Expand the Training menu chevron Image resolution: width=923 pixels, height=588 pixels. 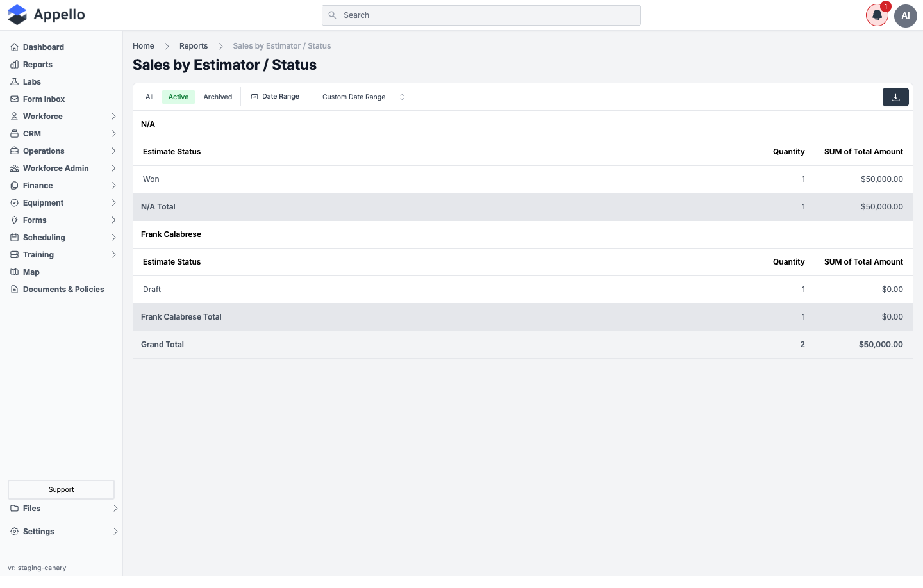pos(113,255)
